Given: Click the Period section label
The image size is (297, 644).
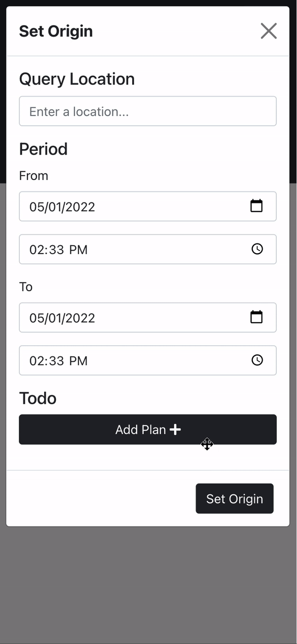Looking at the screenshot, I should 43,149.
